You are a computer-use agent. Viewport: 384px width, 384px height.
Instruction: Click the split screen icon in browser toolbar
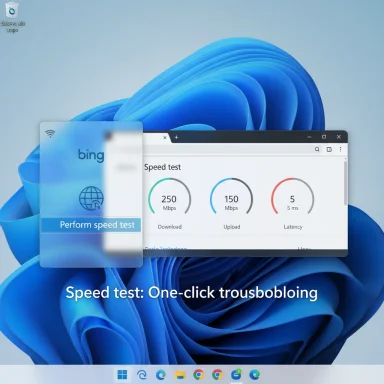(x=329, y=149)
